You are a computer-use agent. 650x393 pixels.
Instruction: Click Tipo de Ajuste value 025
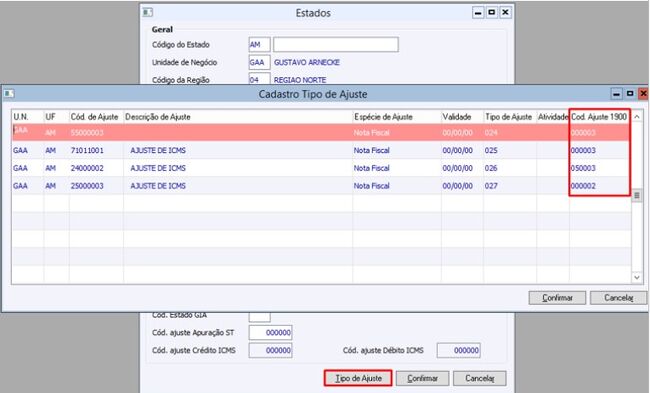(x=491, y=150)
